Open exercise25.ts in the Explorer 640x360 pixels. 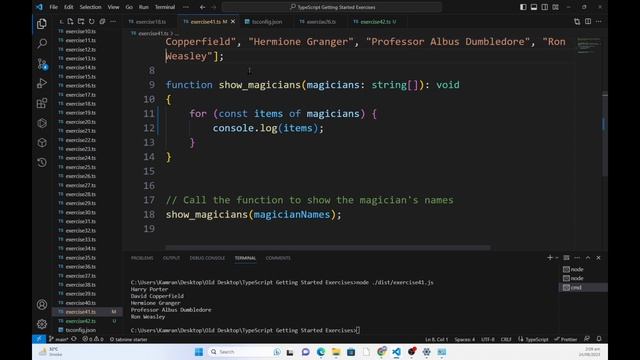pos(80,167)
